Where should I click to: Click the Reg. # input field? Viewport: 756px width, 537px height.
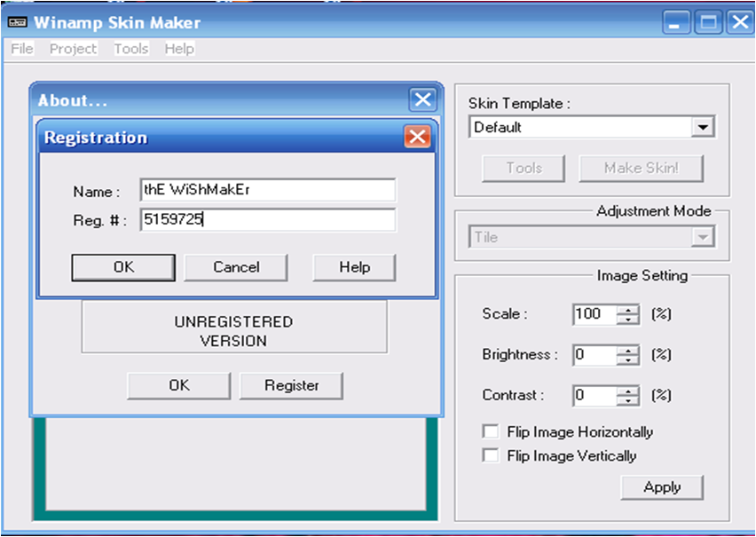[x=268, y=219]
